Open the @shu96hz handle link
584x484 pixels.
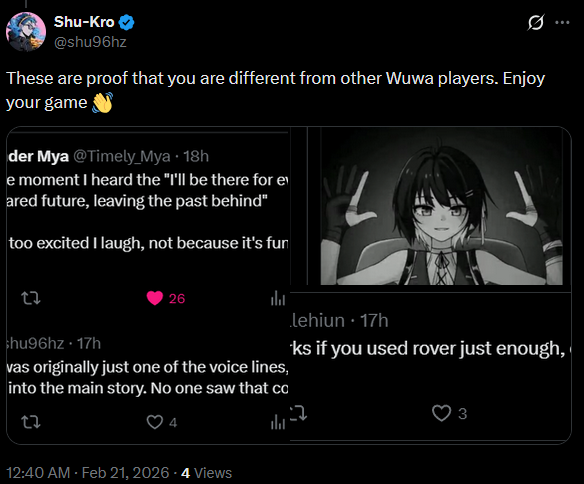[x=90, y=42]
